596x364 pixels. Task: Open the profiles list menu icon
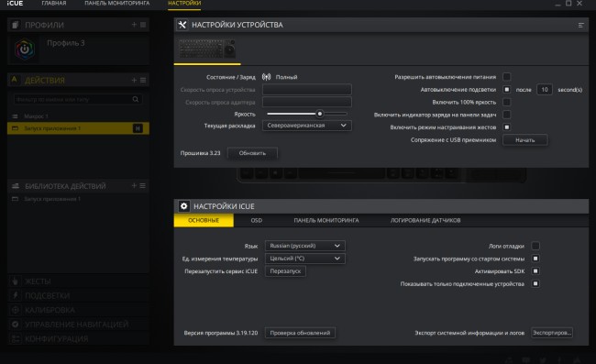click(x=143, y=25)
